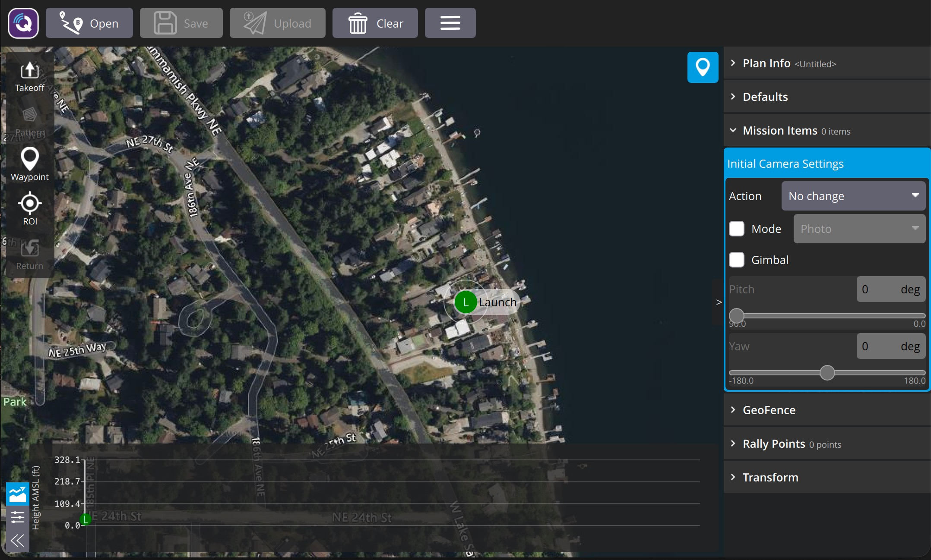931x560 pixels.
Task: Open the hamburger menu
Action: [x=450, y=23]
